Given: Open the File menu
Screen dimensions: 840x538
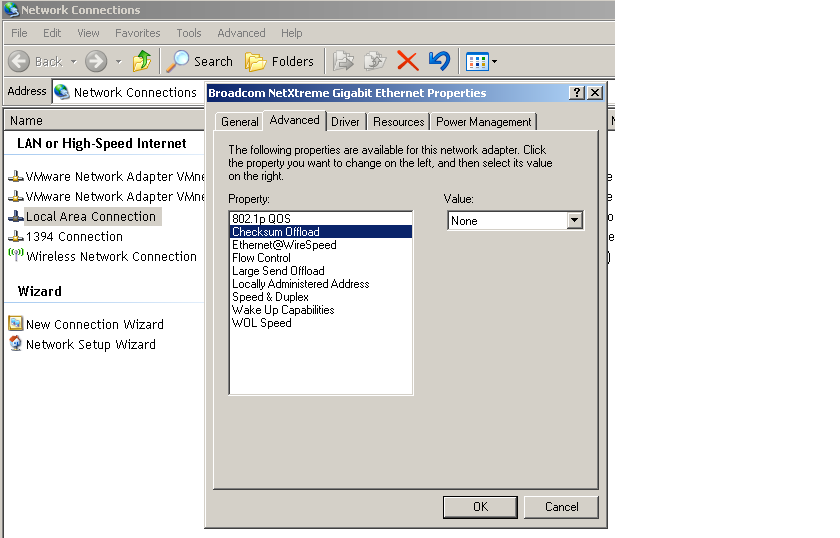Looking at the screenshot, I should pos(19,33).
